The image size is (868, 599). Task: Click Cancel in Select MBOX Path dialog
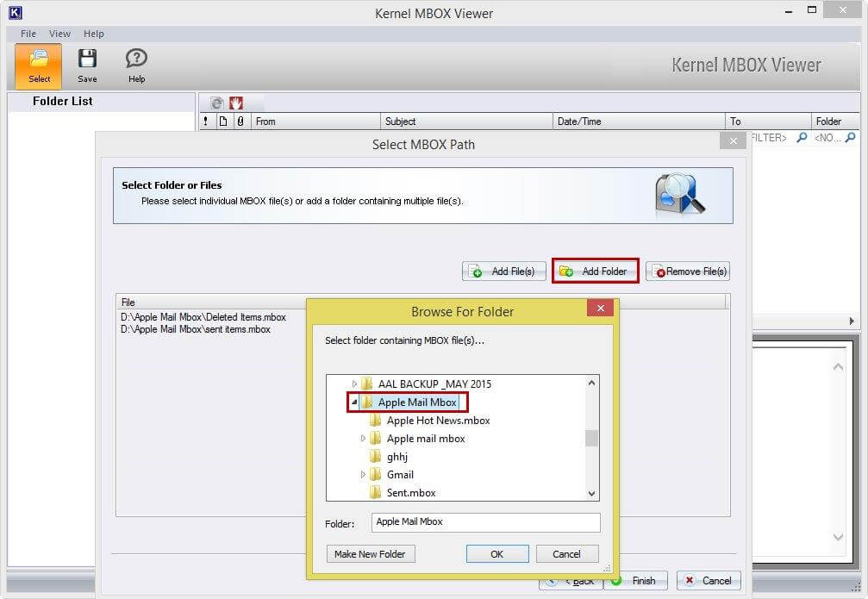709,580
